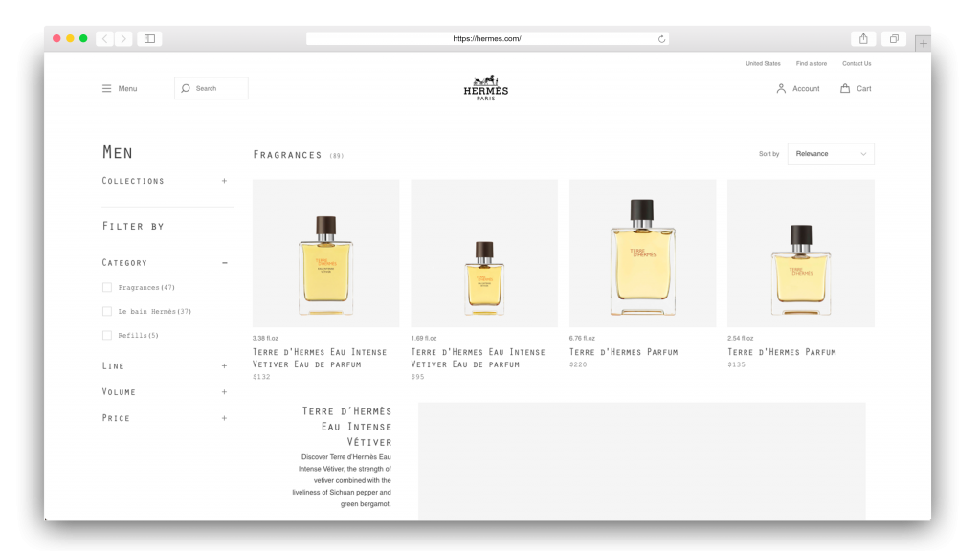Expand the Price filter section
Screen dimensions: 980x551
(224, 418)
